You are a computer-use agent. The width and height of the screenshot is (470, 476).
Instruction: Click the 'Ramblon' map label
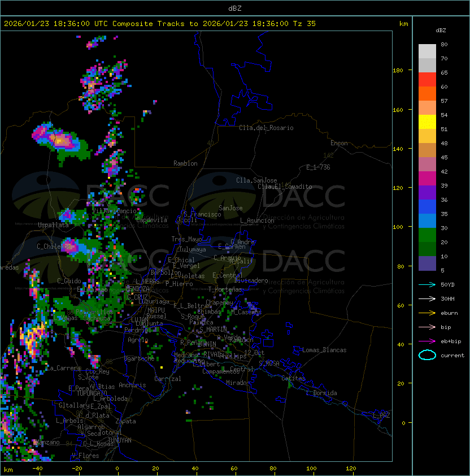point(185,163)
